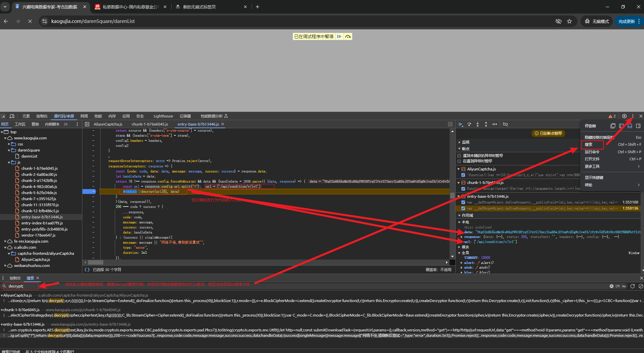Click pretty-print format braces icon

pos(87,270)
